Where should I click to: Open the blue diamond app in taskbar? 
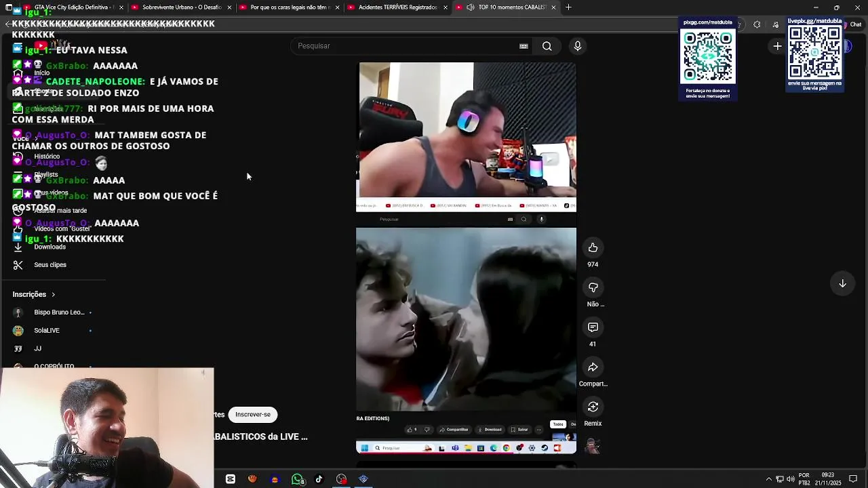(x=363, y=479)
